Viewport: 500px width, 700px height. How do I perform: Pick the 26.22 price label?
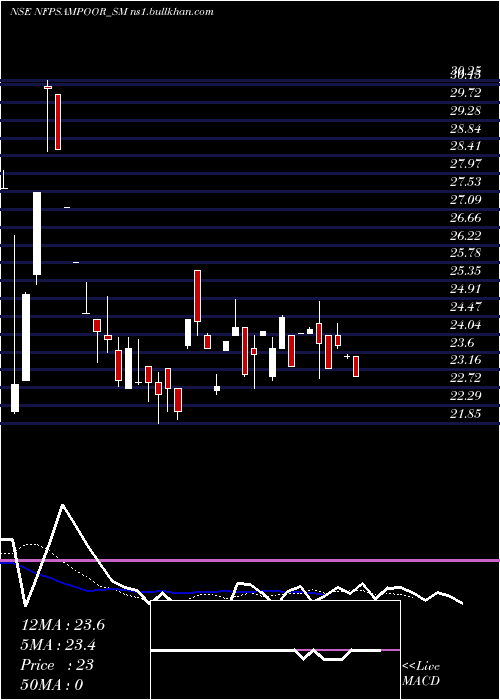[466, 235]
